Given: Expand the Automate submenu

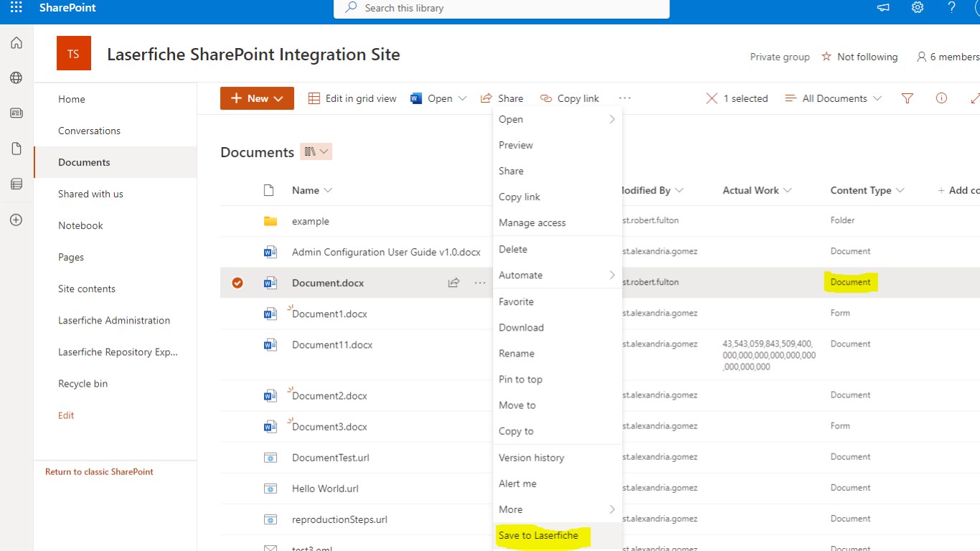Looking at the screenshot, I should point(557,275).
